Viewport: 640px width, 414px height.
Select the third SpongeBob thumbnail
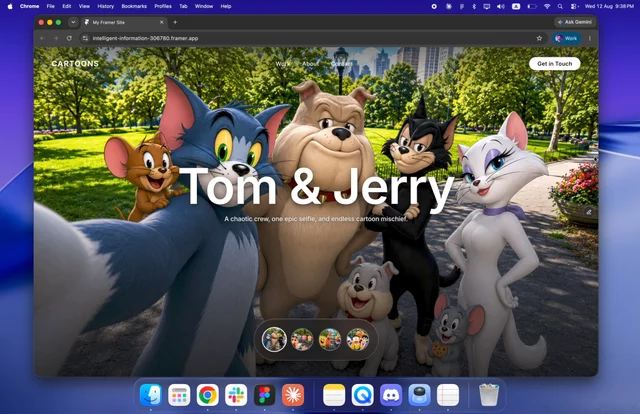(x=330, y=339)
